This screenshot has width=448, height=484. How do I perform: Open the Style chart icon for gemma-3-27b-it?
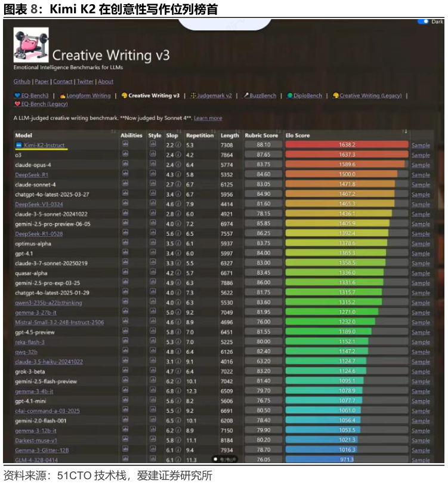[x=153, y=312]
